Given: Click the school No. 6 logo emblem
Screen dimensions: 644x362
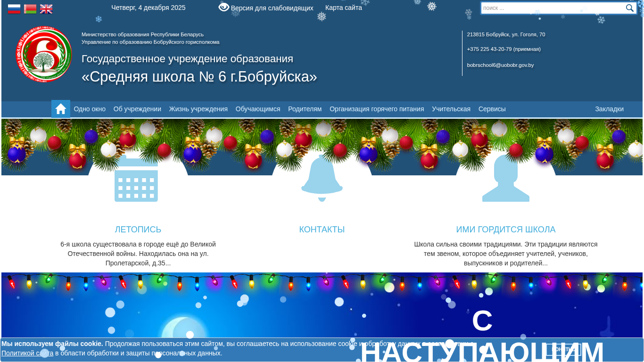Looking at the screenshot, I should [44, 54].
